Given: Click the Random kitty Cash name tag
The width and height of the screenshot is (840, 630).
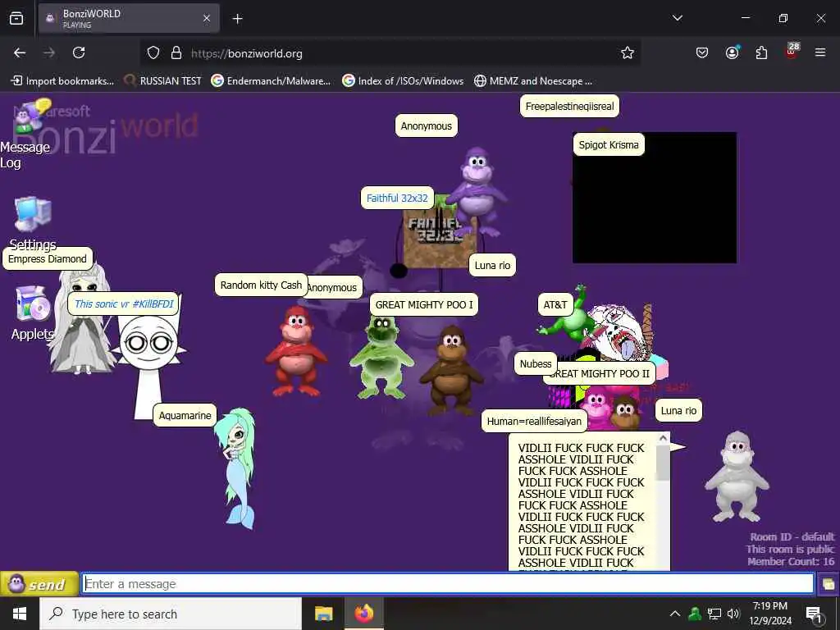Looking at the screenshot, I should pyautogui.click(x=261, y=285).
